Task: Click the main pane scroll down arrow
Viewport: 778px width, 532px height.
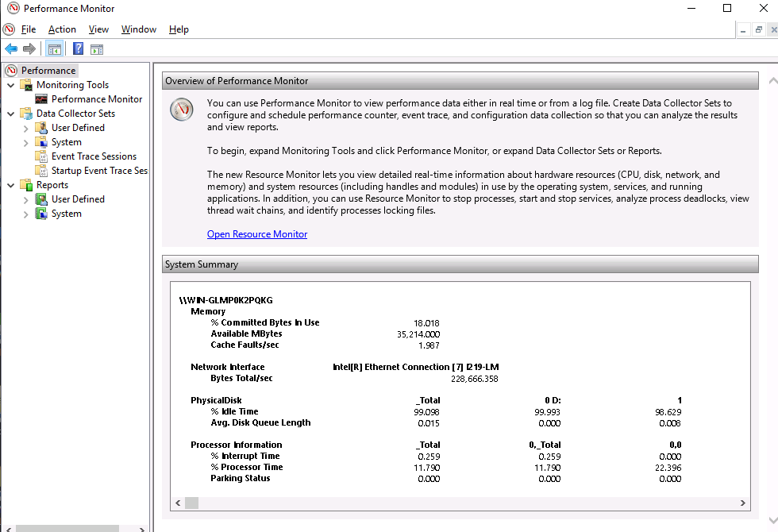Action: point(772,520)
